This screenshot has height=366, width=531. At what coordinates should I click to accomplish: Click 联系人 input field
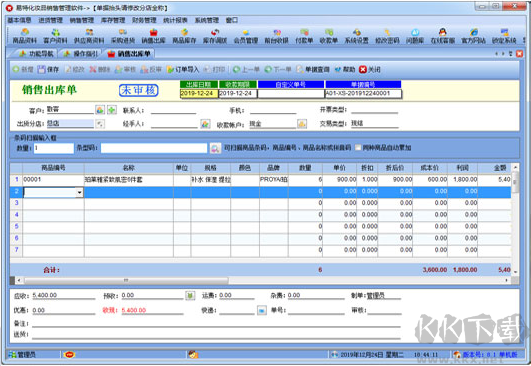coord(173,110)
